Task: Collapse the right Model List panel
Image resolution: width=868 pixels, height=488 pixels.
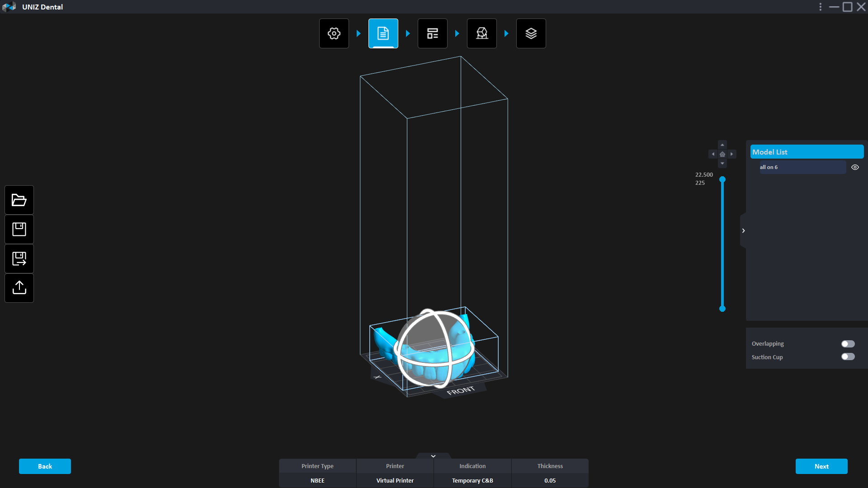Action: (743, 231)
